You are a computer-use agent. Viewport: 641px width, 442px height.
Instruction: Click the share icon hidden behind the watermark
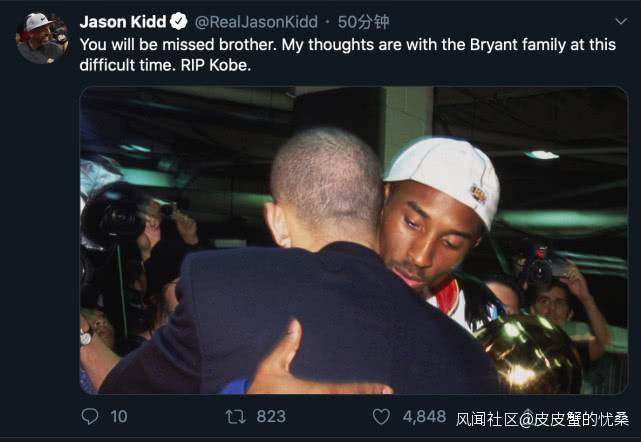tap(528, 414)
